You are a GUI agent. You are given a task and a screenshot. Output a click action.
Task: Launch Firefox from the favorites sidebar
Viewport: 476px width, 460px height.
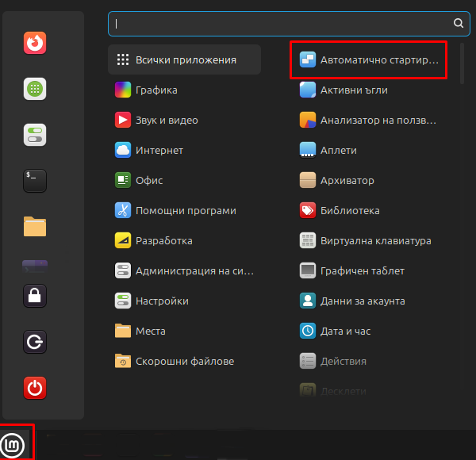click(x=35, y=43)
